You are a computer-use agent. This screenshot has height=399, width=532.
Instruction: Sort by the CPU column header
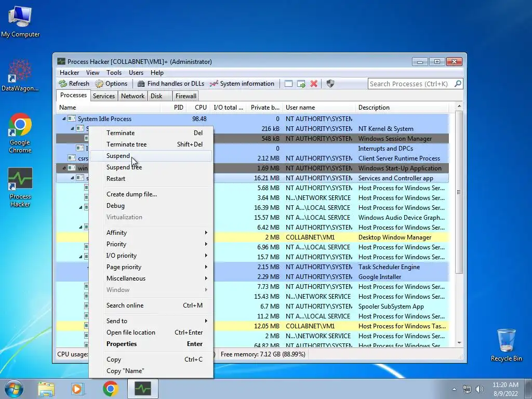[x=198, y=108]
